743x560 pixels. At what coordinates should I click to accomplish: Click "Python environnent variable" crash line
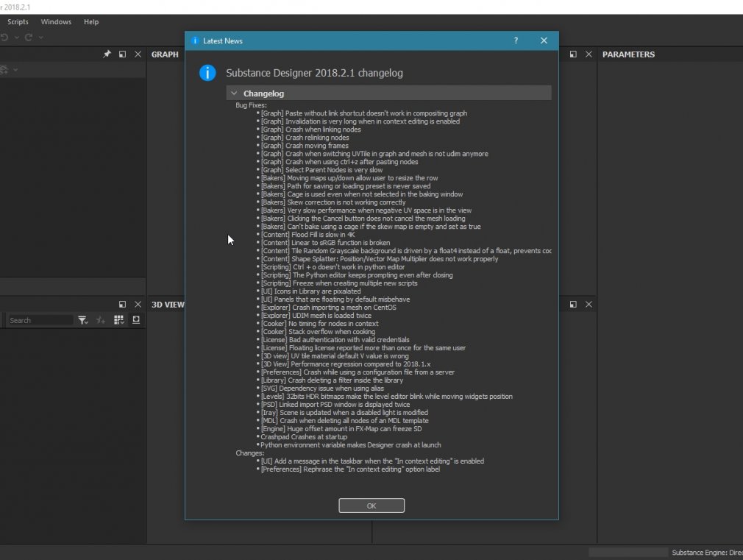tap(351, 444)
